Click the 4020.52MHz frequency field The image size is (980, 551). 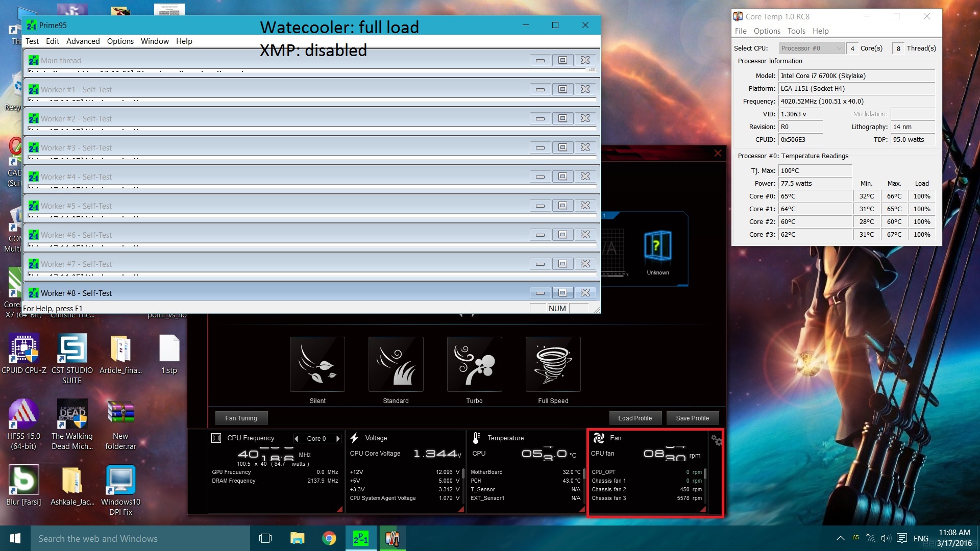856,102
